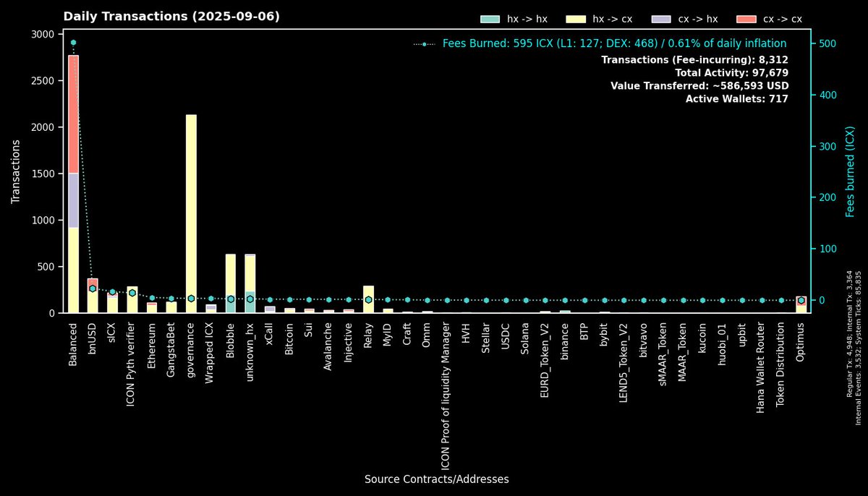
Task: Click the 'sMAAR_Token' x-axis label
Action: coord(663,355)
